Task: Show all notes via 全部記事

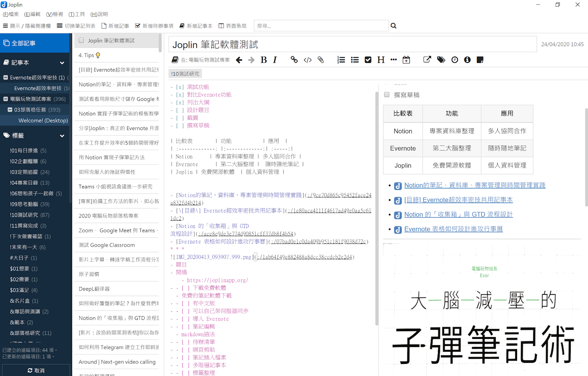Action: pos(35,43)
